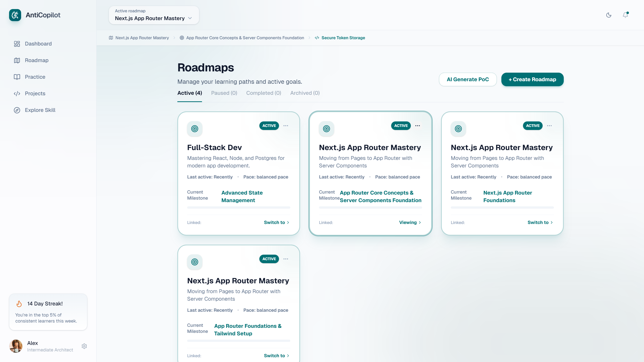
Task: Click the flame streak icon
Action: pyautogui.click(x=19, y=304)
